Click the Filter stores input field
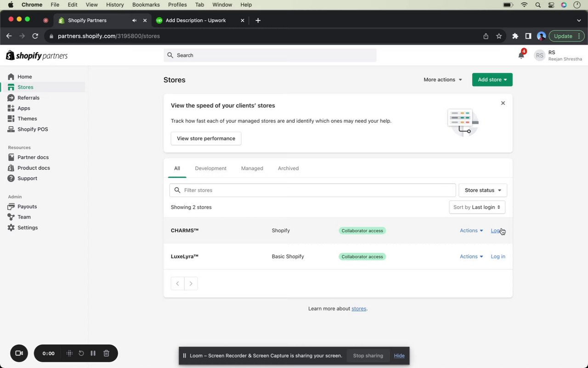Screen dimensions: 588x368 pyautogui.click(x=317, y=190)
